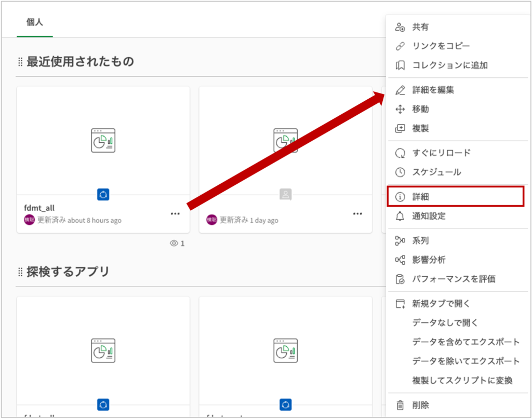
Task: Click drag handle beside 最近使用されたもの
Action: click(20, 62)
